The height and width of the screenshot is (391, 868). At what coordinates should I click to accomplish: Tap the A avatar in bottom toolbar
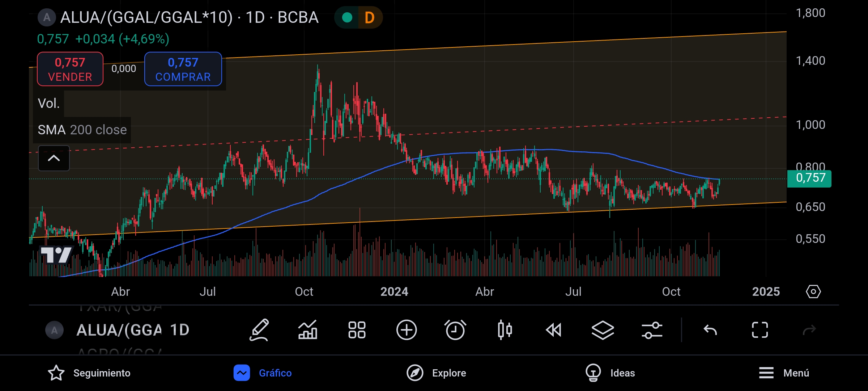tap(54, 330)
